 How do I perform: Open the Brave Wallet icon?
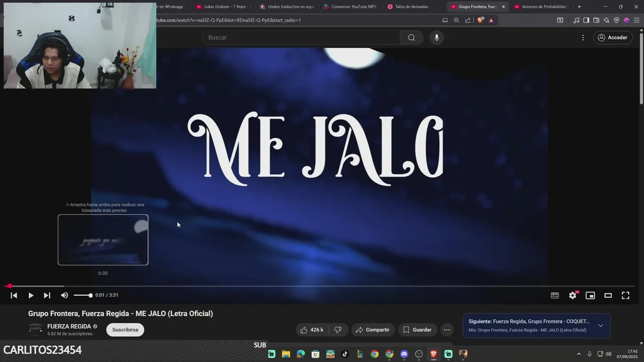pyautogui.click(x=596, y=20)
